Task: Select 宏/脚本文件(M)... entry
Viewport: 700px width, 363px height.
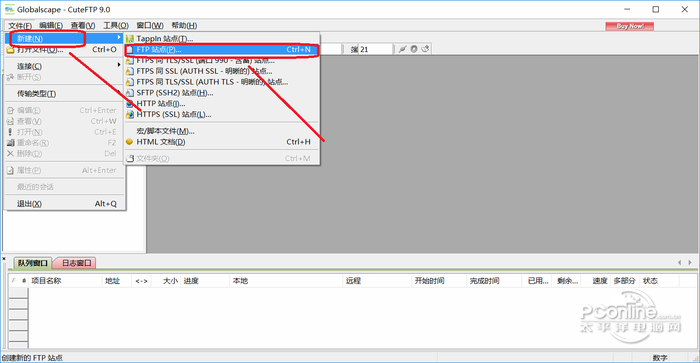Action: 221,131
